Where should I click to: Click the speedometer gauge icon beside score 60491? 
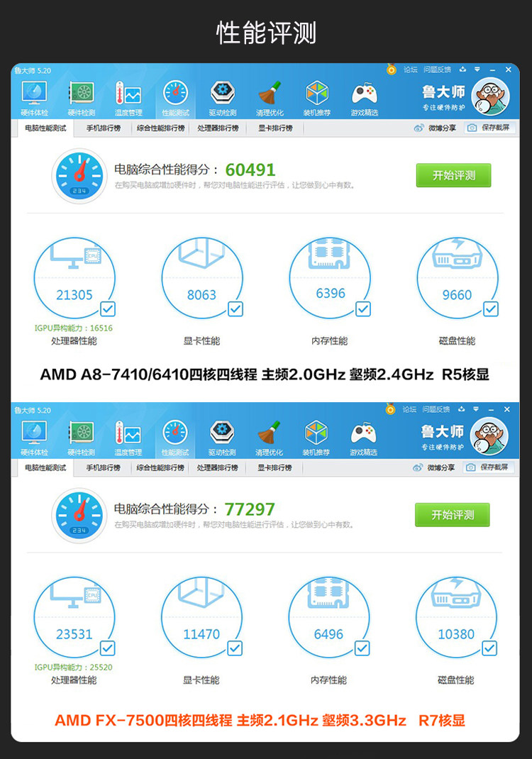tap(79, 176)
